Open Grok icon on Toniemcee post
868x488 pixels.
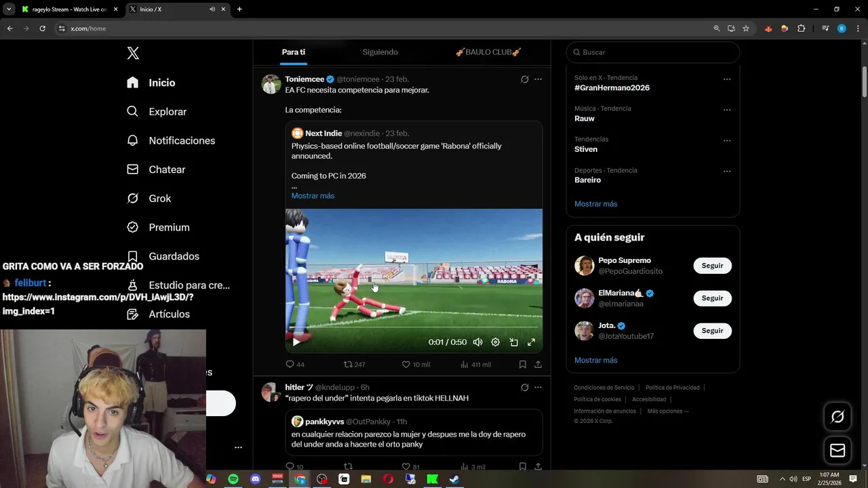pyautogui.click(x=524, y=79)
